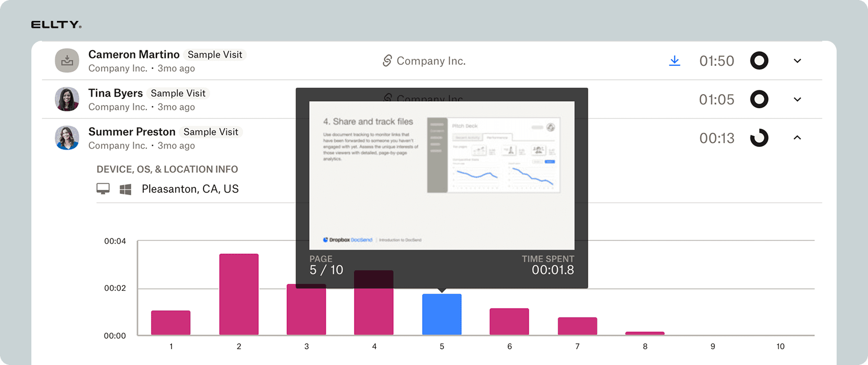868x365 pixels.
Task: Collapse Summer Preston's visit details
Action: click(x=797, y=138)
